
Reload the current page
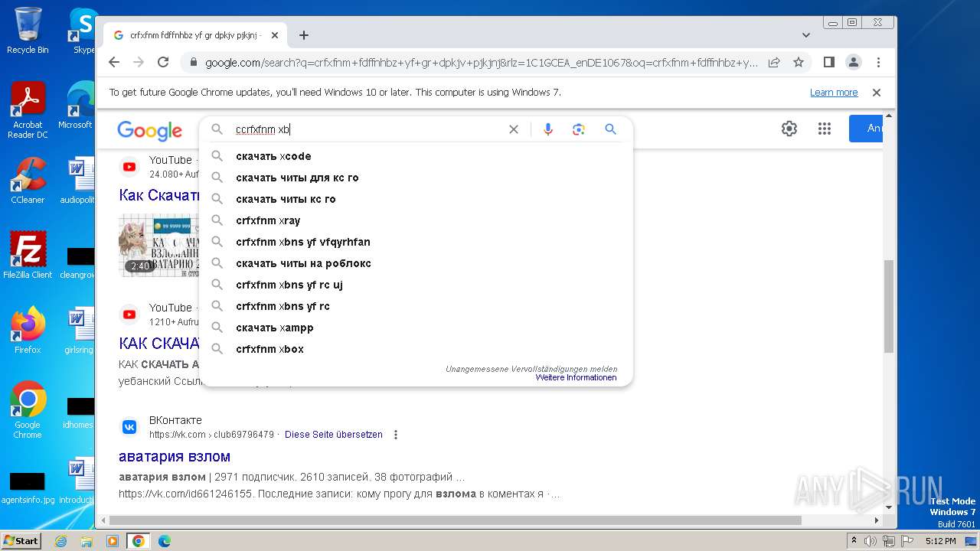coord(163,62)
